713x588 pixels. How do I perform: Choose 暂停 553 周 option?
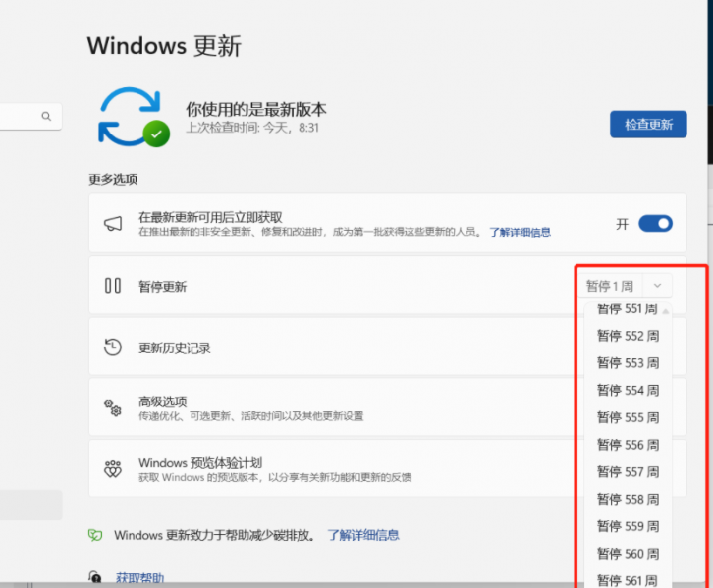click(x=628, y=363)
